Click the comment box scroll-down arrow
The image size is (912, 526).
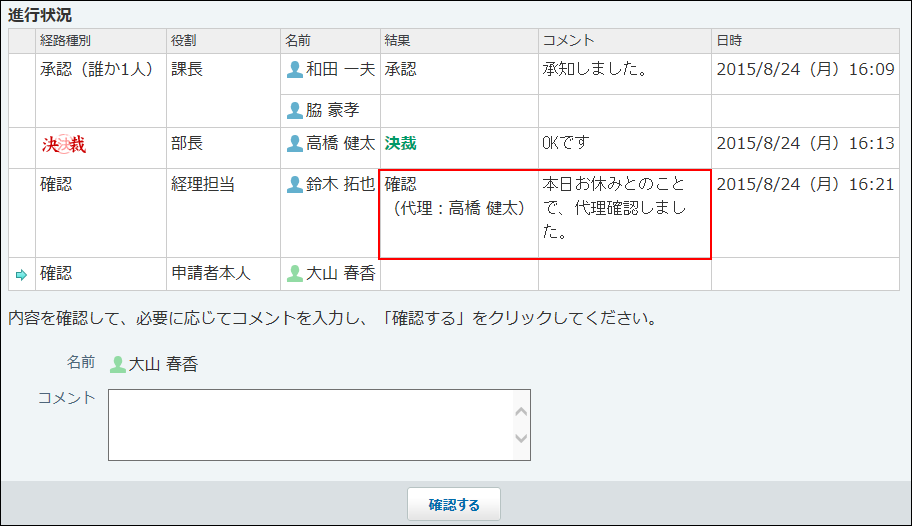[x=521, y=438]
